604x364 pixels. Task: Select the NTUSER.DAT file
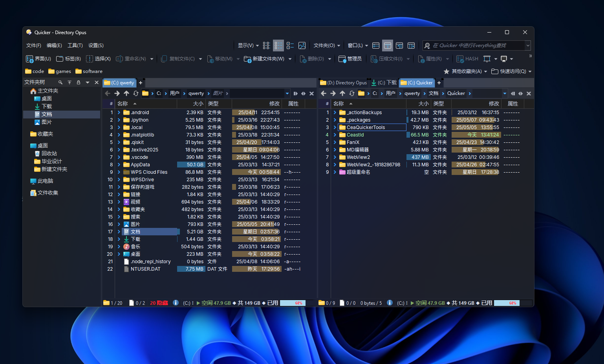[145, 269]
